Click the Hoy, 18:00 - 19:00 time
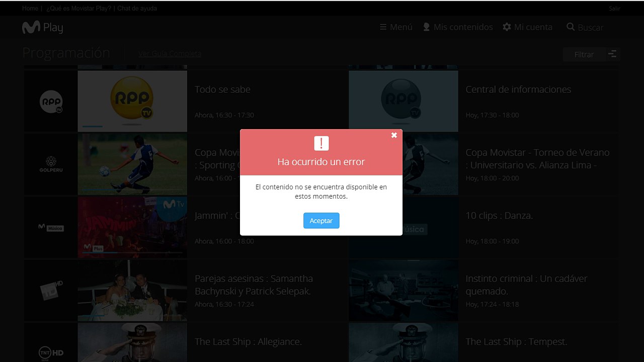This screenshot has width=644, height=362. [x=492, y=241]
